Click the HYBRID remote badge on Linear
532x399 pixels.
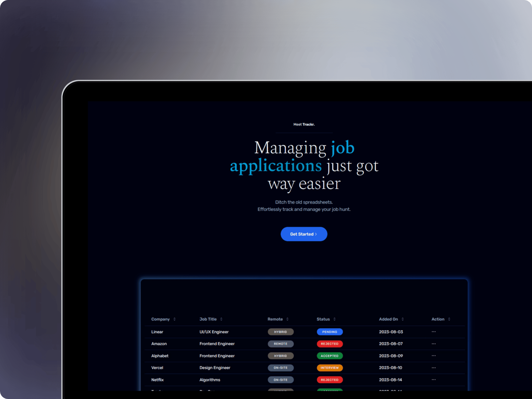tap(281, 332)
